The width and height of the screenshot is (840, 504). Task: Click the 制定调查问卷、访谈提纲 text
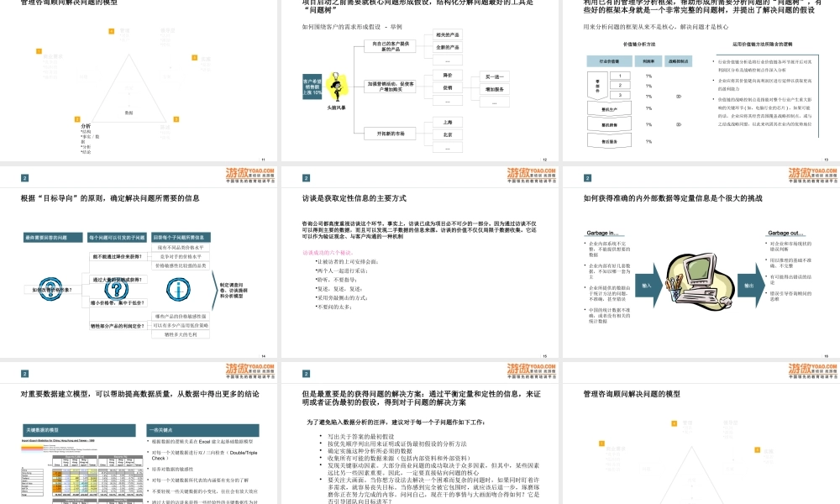(232, 291)
